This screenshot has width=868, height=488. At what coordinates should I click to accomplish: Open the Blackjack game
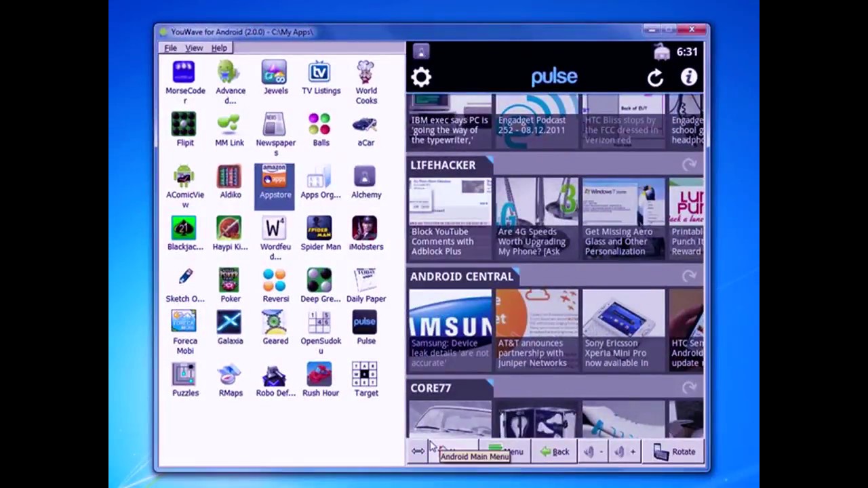pyautogui.click(x=184, y=228)
